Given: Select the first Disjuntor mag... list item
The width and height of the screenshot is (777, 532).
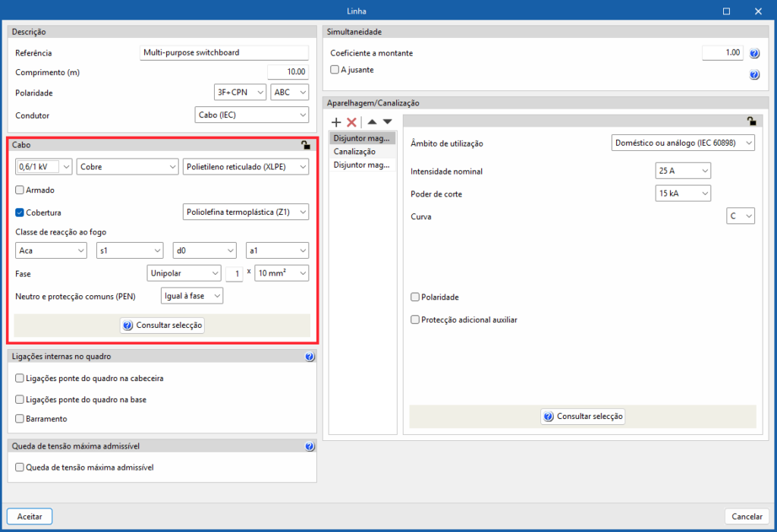Looking at the screenshot, I should pyautogui.click(x=363, y=139).
